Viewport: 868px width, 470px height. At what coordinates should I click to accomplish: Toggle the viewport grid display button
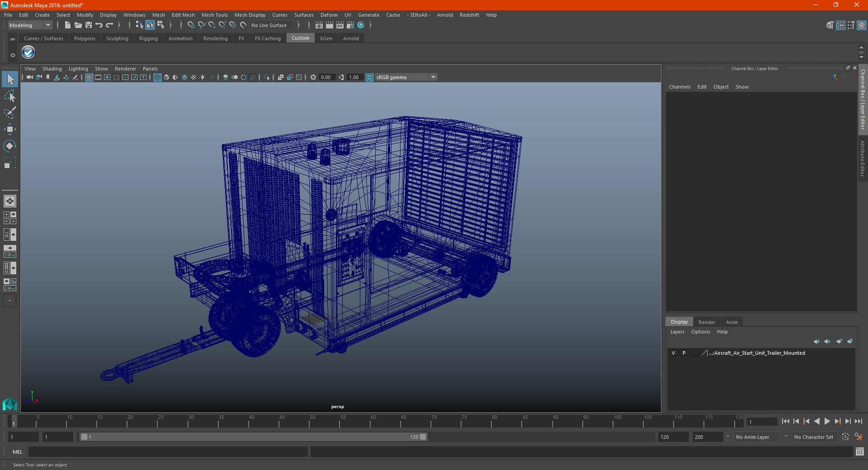[x=89, y=77]
